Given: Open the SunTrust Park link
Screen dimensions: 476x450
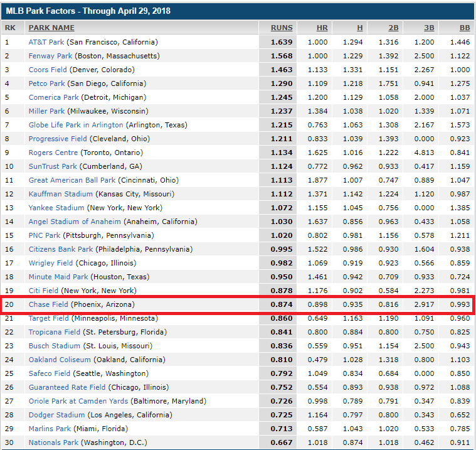Looking at the screenshot, I should (x=53, y=166).
